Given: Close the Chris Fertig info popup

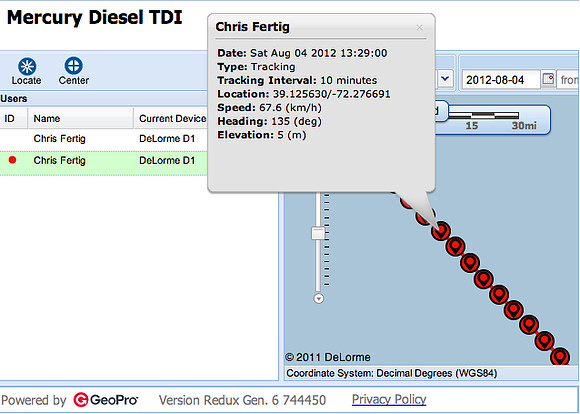Looking at the screenshot, I should [x=419, y=27].
